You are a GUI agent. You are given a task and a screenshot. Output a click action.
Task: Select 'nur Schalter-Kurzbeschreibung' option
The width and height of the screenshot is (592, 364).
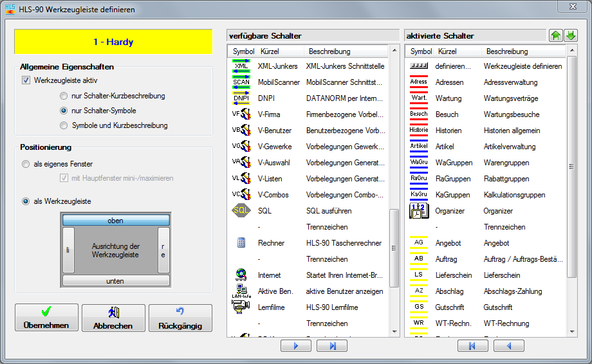click(63, 96)
